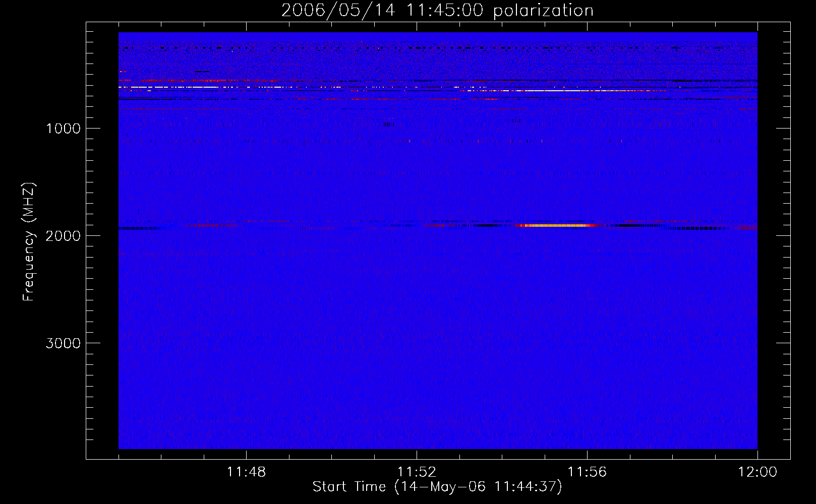Click the 12:00 time axis label
The width and height of the screenshot is (816, 504).
tap(757, 472)
